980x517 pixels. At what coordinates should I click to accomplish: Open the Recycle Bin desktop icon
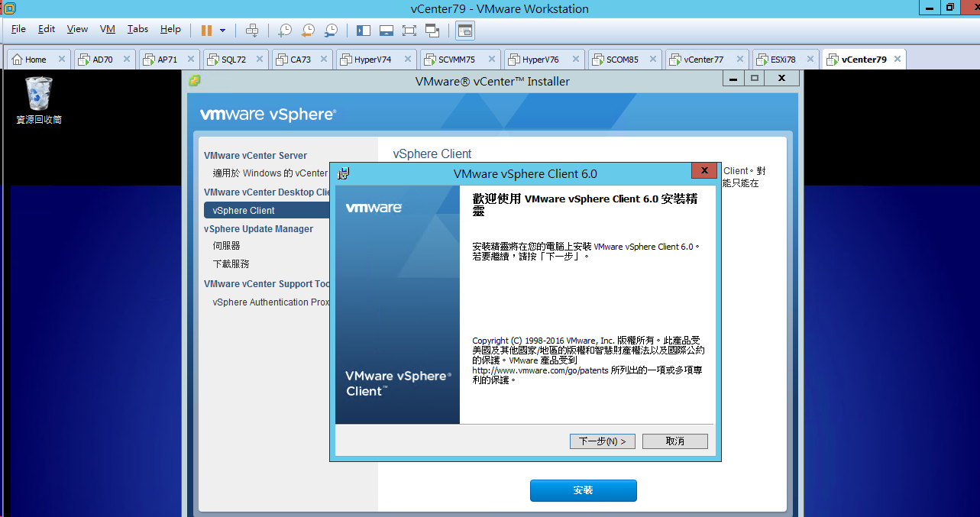click(x=39, y=100)
